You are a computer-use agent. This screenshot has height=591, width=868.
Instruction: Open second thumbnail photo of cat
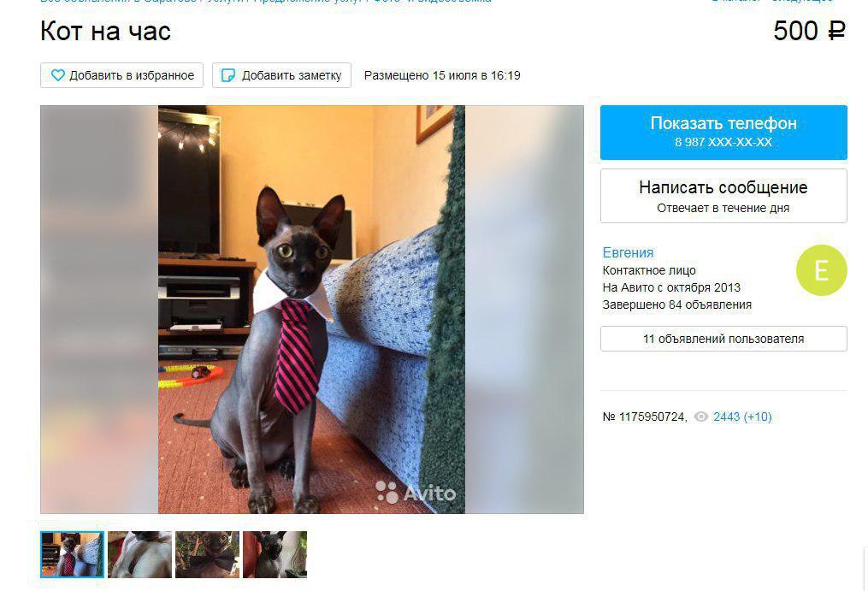[x=139, y=554]
